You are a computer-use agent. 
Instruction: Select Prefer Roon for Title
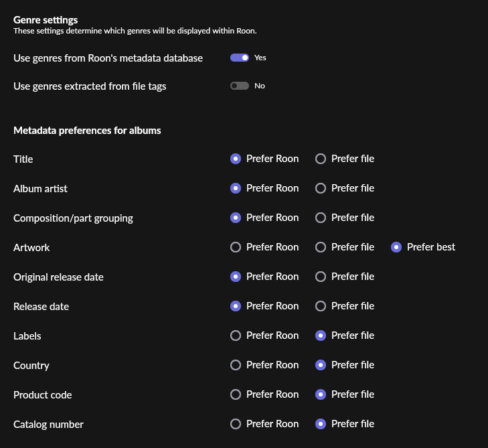[x=236, y=159]
